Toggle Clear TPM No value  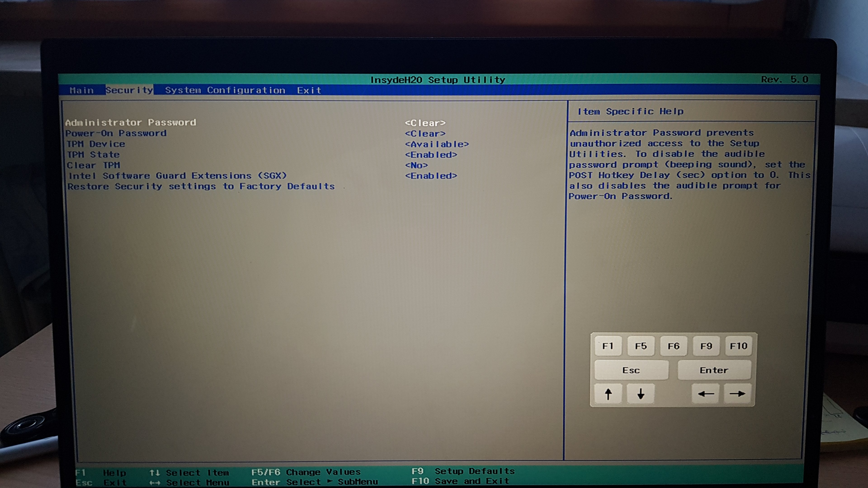[416, 165]
